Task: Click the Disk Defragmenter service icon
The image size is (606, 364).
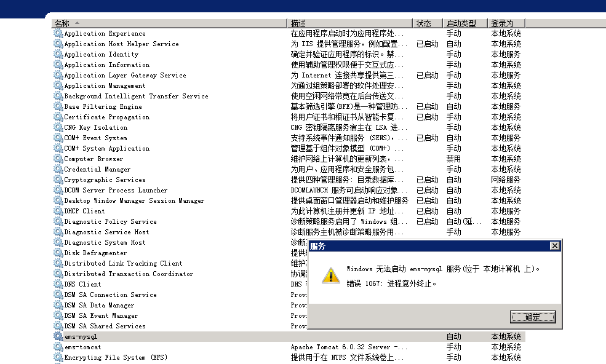Action: 58,253
